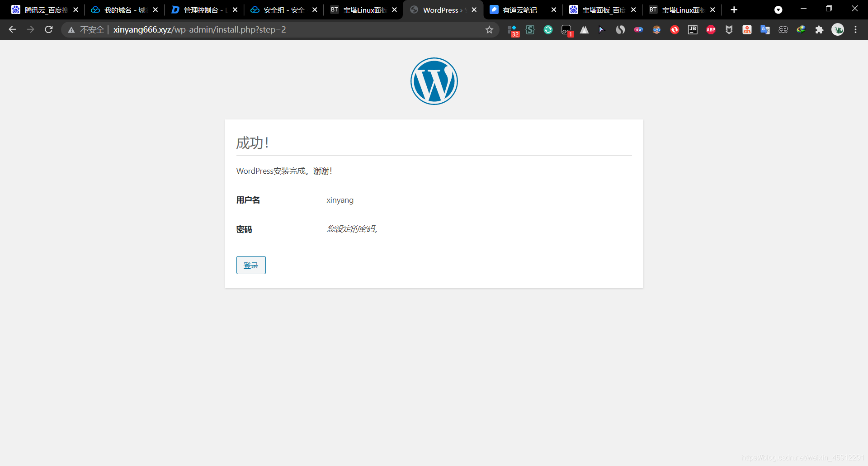868x466 pixels.
Task: Open the tab search dropdown arrow
Action: pyautogui.click(x=778, y=10)
